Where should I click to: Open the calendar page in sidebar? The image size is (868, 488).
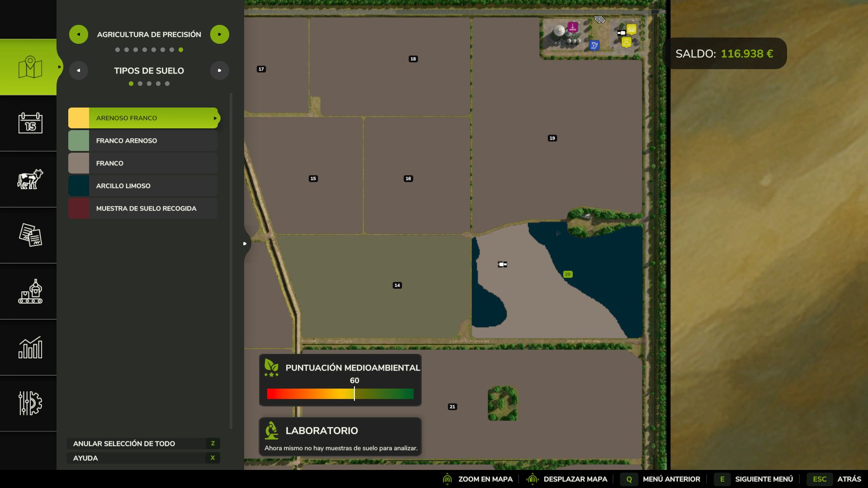pos(30,123)
